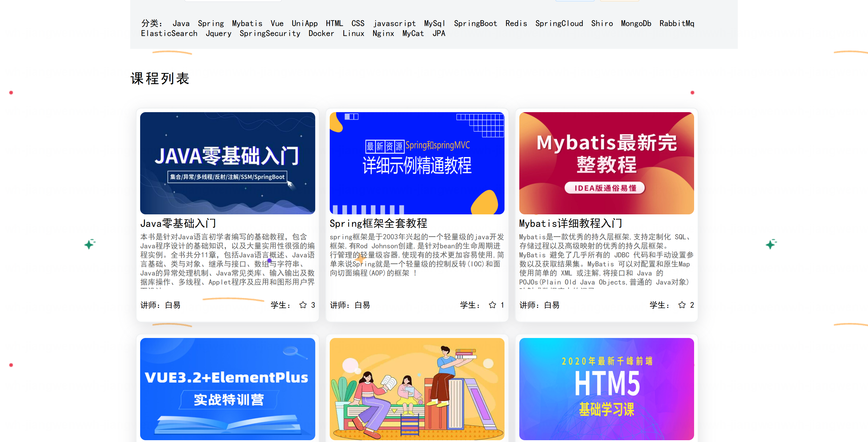Image resolution: width=868 pixels, height=442 pixels.
Task: Choose the Redis category
Action: tap(516, 23)
